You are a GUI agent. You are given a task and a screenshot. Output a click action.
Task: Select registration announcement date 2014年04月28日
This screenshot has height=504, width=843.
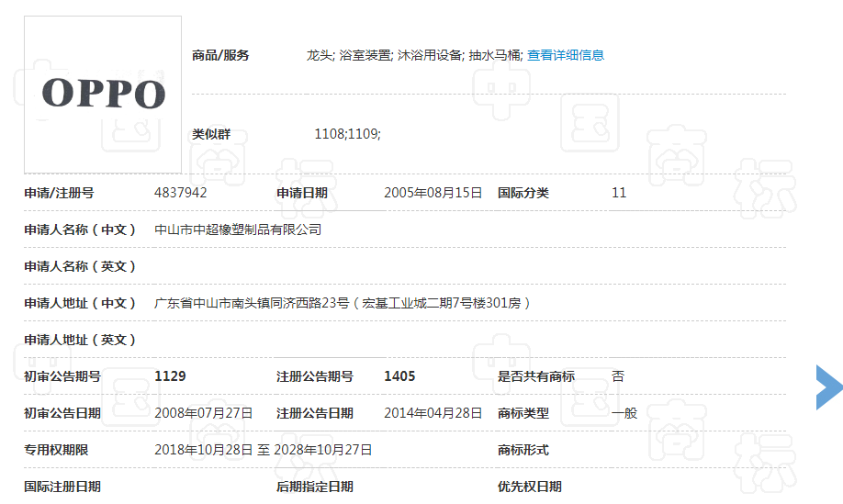pos(433,413)
